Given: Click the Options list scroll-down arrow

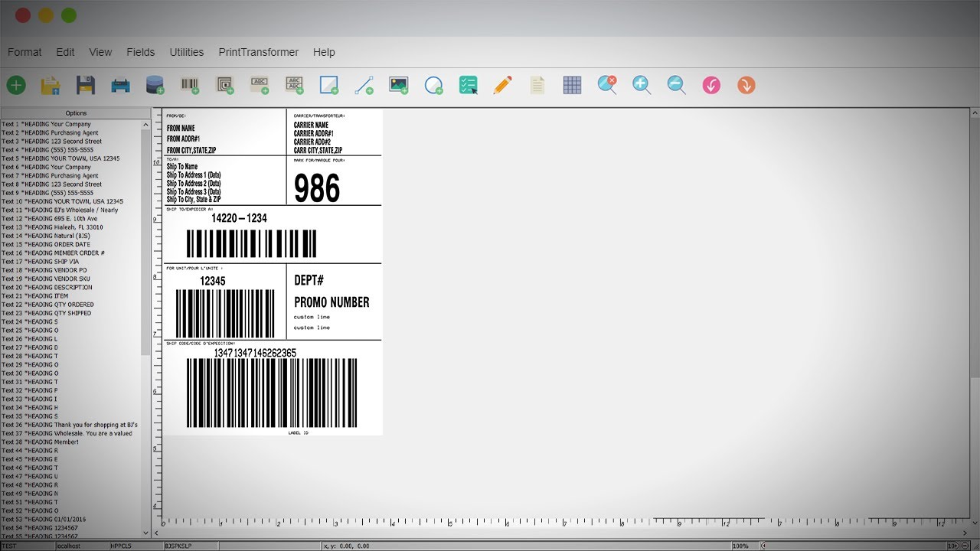Looking at the screenshot, I should (x=146, y=533).
